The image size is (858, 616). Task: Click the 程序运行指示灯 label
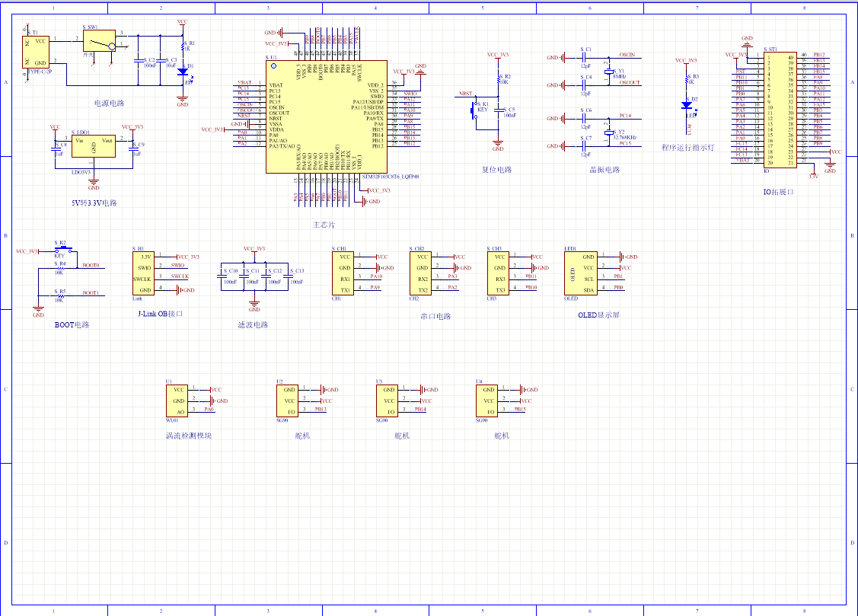(x=687, y=148)
